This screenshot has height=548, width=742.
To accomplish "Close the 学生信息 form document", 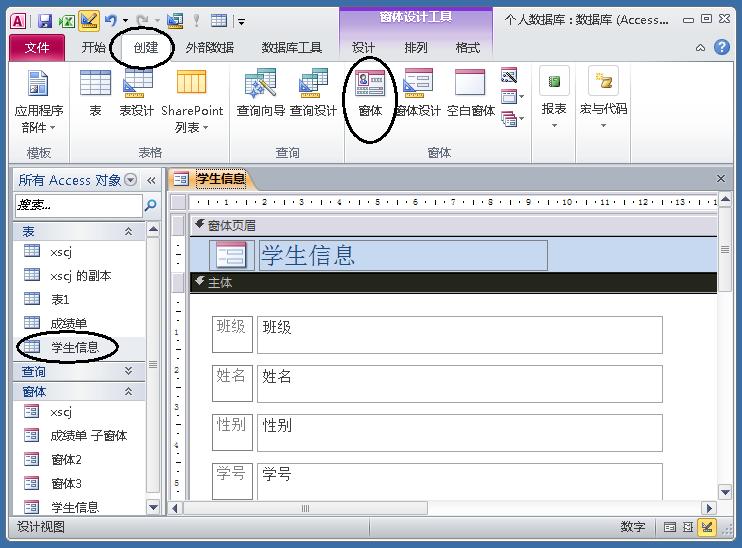I will tap(721, 179).
